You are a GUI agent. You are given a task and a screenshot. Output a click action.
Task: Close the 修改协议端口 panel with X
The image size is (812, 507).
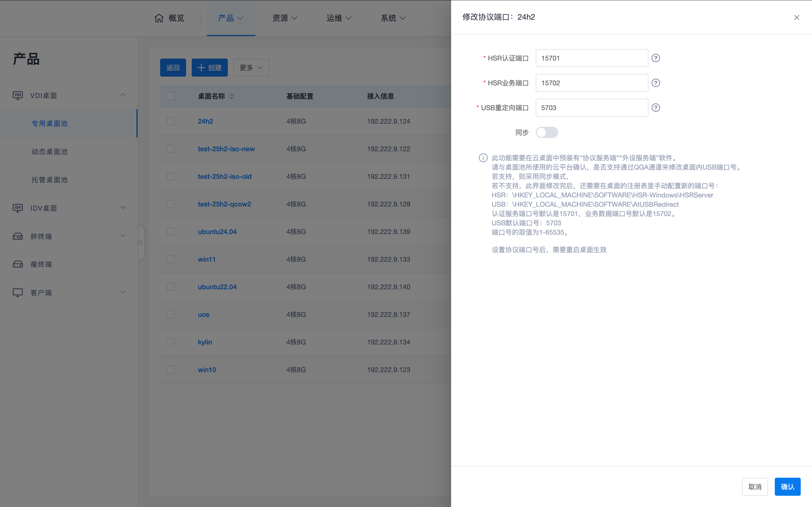(x=796, y=17)
